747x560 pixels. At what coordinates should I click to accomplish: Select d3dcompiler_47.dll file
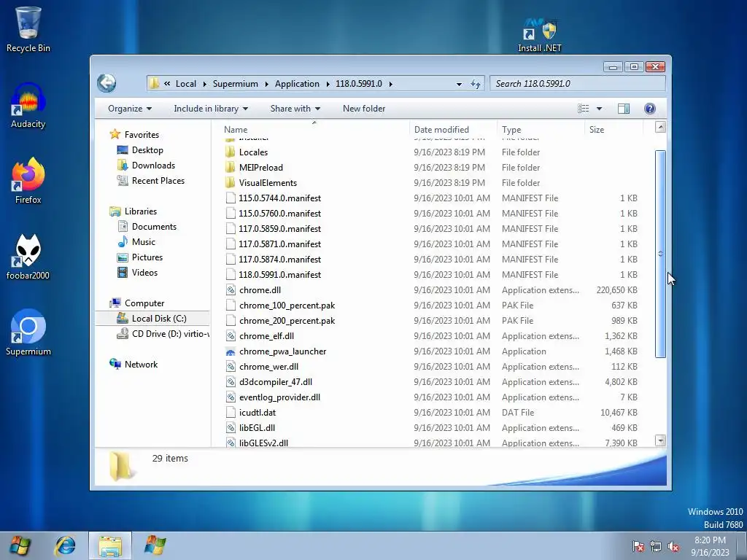coord(268,382)
